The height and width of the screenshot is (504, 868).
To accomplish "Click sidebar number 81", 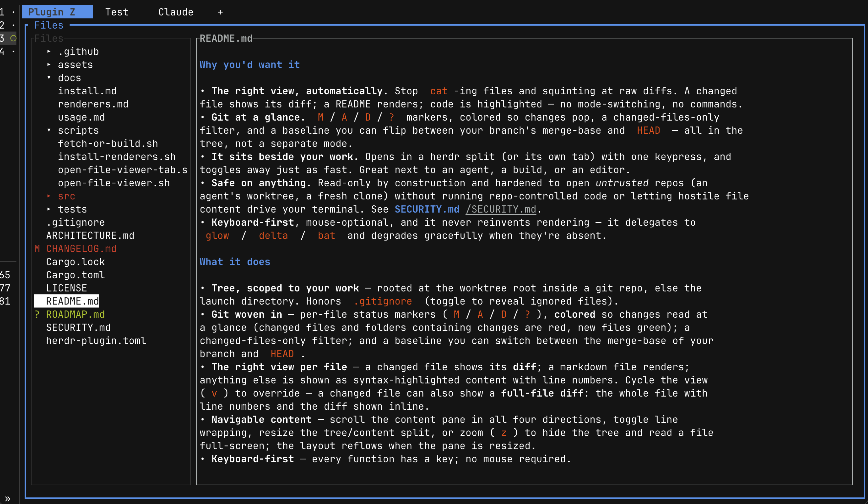I will point(5,301).
